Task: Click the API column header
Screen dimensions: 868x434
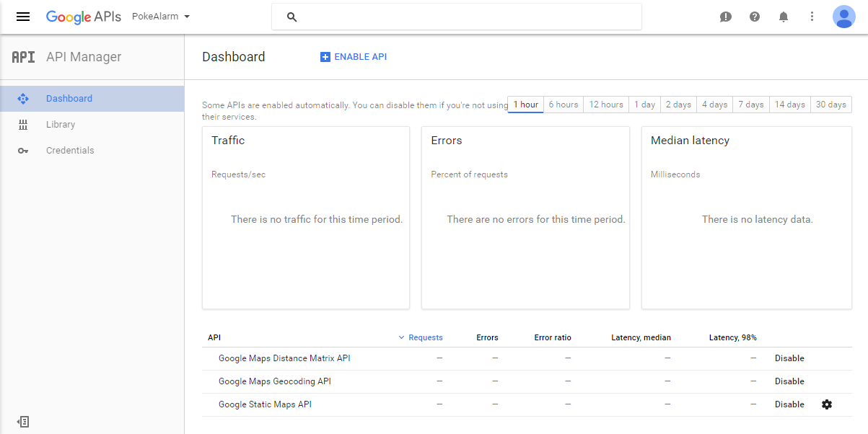Action: [214, 337]
